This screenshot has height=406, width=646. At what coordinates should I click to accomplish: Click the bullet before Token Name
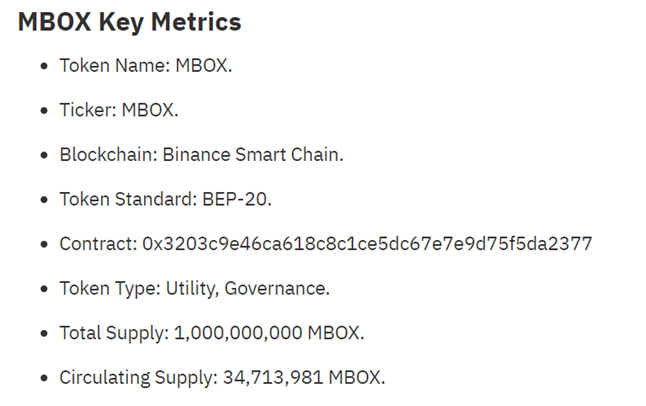(44, 66)
